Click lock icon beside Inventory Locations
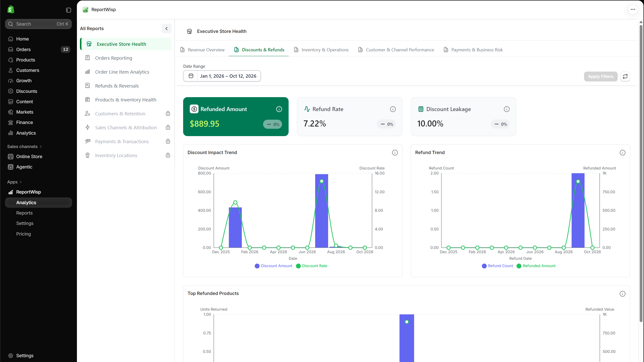Image resolution: width=644 pixels, height=362 pixels. tap(168, 155)
